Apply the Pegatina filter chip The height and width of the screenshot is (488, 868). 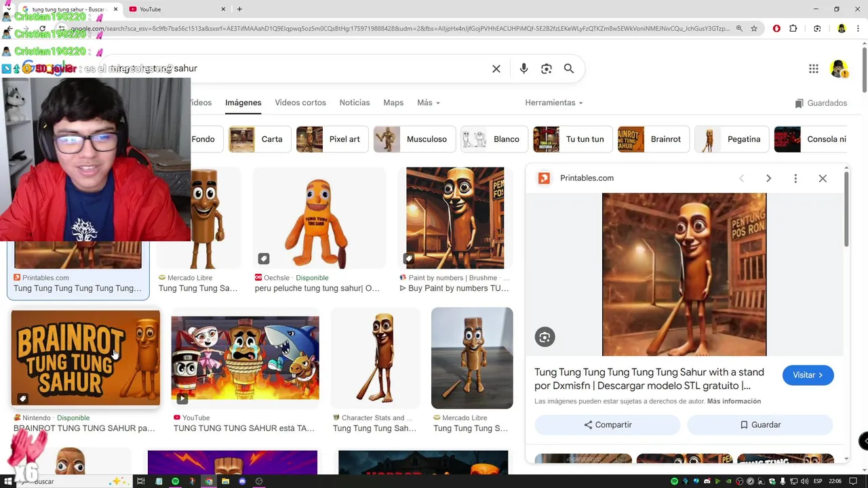732,139
